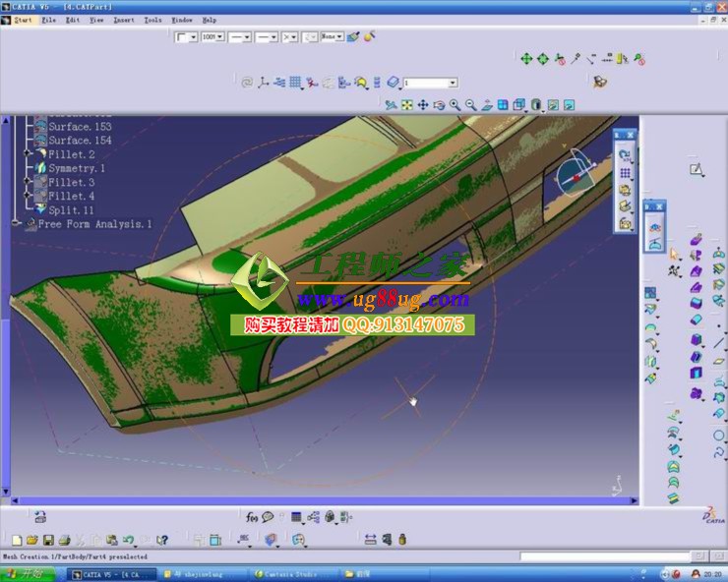Open the Insert menu

[x=124, y=20]
